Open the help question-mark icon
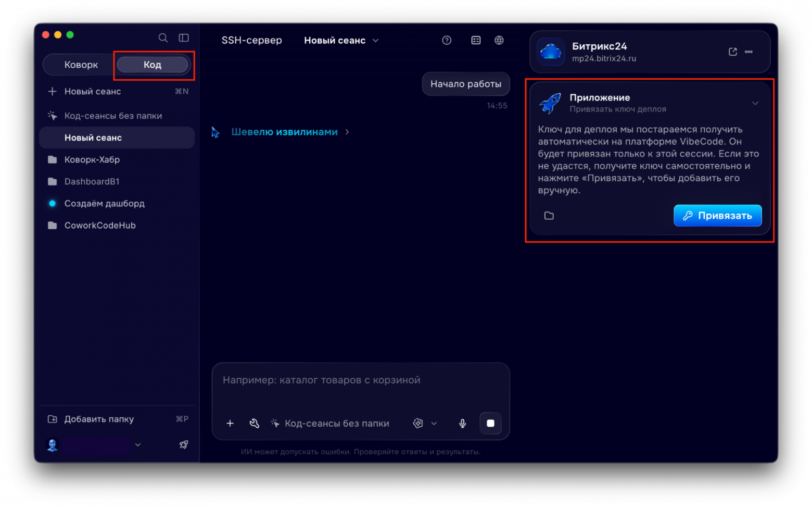Image resolution: width=812 pixels, height=508 pixels. 447,40
